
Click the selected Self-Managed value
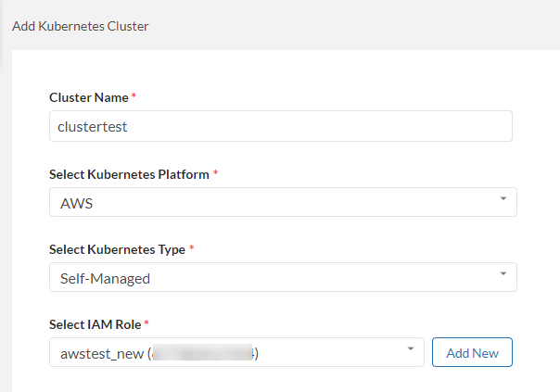pyautogui.click(x=104, y=278)
